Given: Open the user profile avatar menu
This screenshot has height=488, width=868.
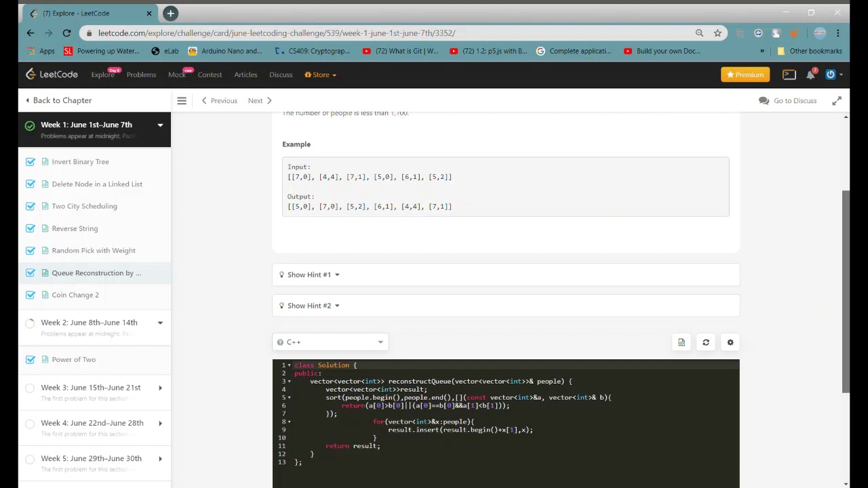Looking at the screenshot, I should click(x=831, y=75).
